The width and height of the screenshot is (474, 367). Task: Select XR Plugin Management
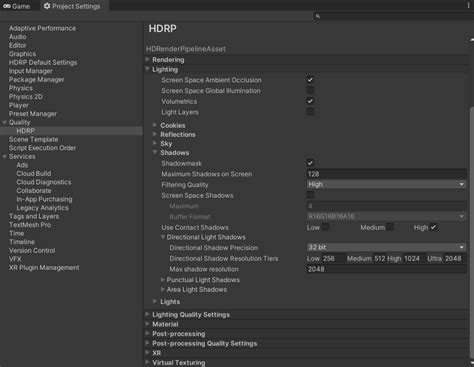coord(44,267)
